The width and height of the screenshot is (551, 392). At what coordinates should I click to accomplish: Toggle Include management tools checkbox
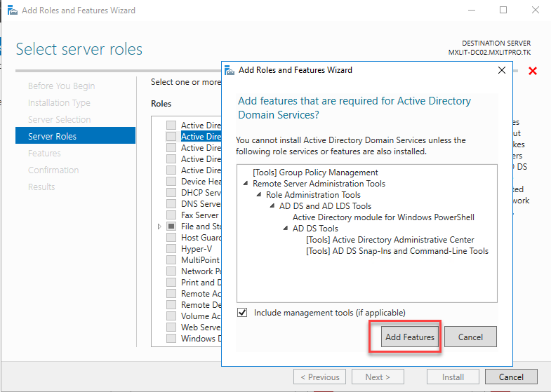point(243,313)
